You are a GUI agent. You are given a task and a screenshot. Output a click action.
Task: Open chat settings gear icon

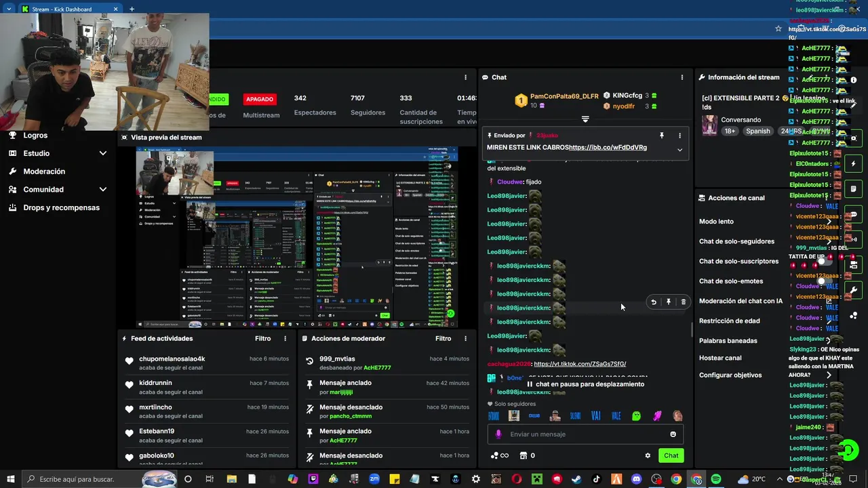tap(648, 455)
